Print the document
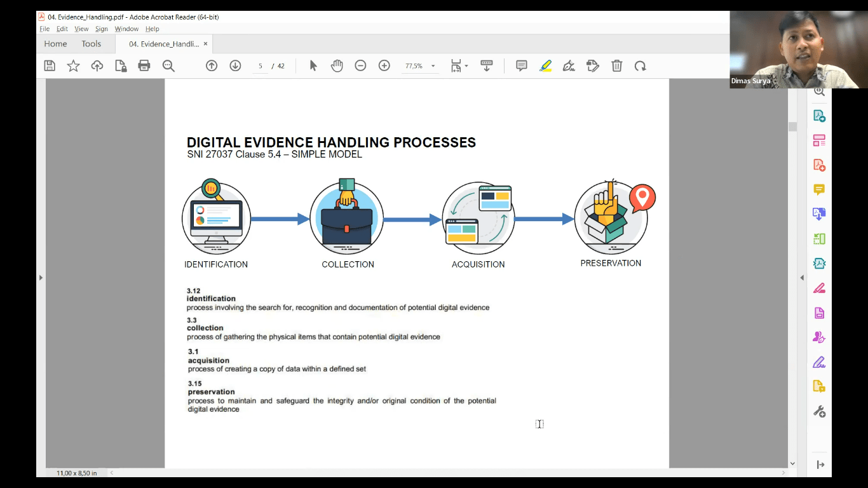 click(x=144, y=65)
